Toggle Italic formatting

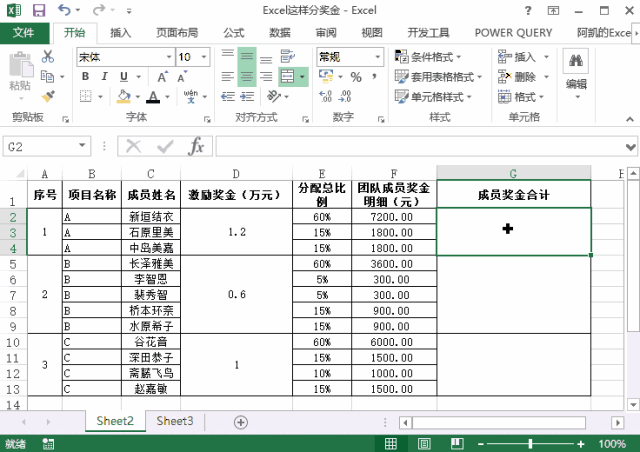104,76
